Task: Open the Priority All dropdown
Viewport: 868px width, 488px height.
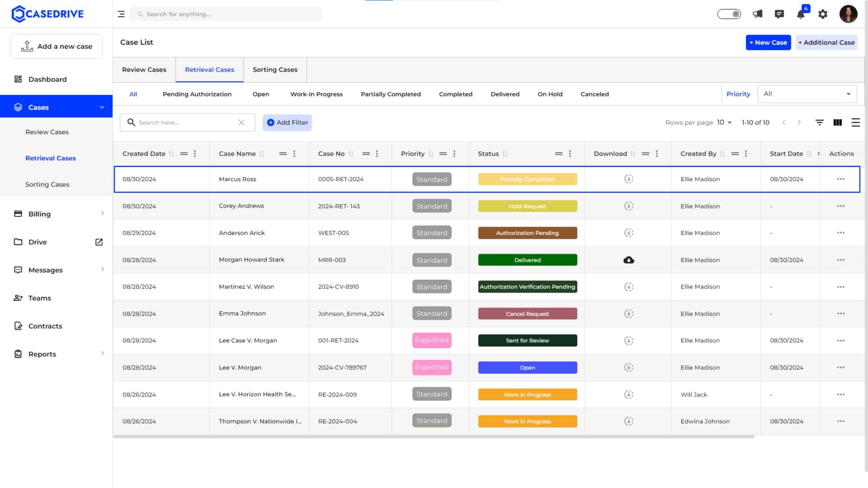Action: click(x=807, y=94)
